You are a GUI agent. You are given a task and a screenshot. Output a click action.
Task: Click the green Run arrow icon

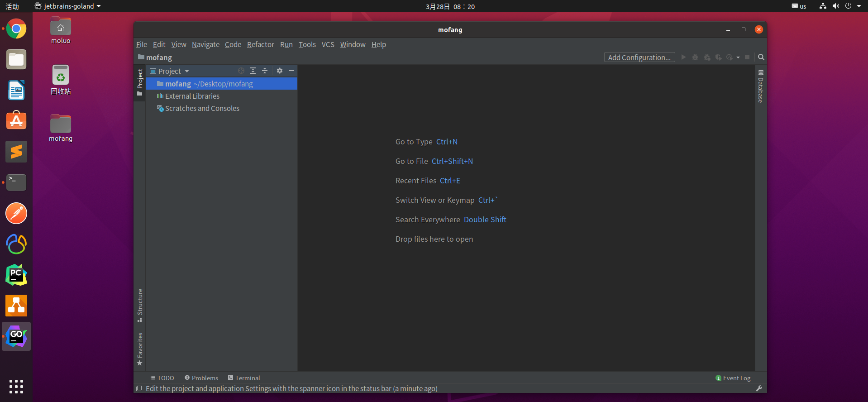pyautogui.click(x=683, y=57)
